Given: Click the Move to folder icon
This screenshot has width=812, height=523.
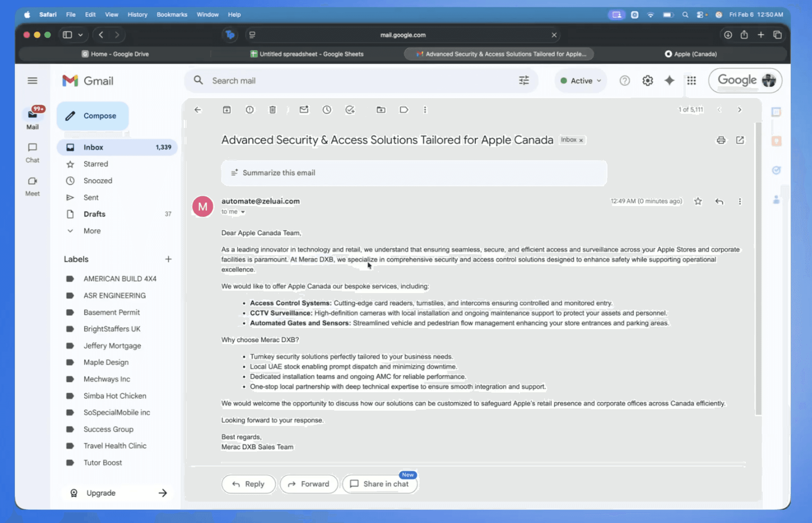Looking at the screenshot, I should (381, 110).
